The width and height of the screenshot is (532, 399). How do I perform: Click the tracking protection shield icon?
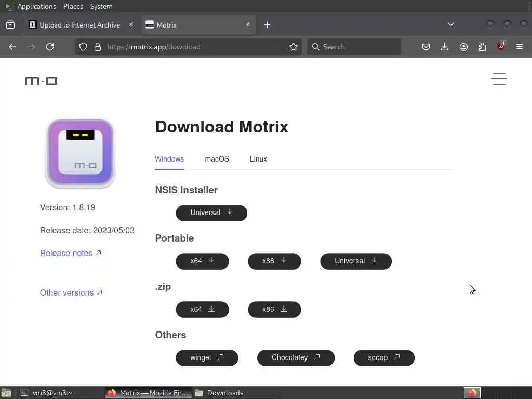pyautogui.click(x=83, y=47)
